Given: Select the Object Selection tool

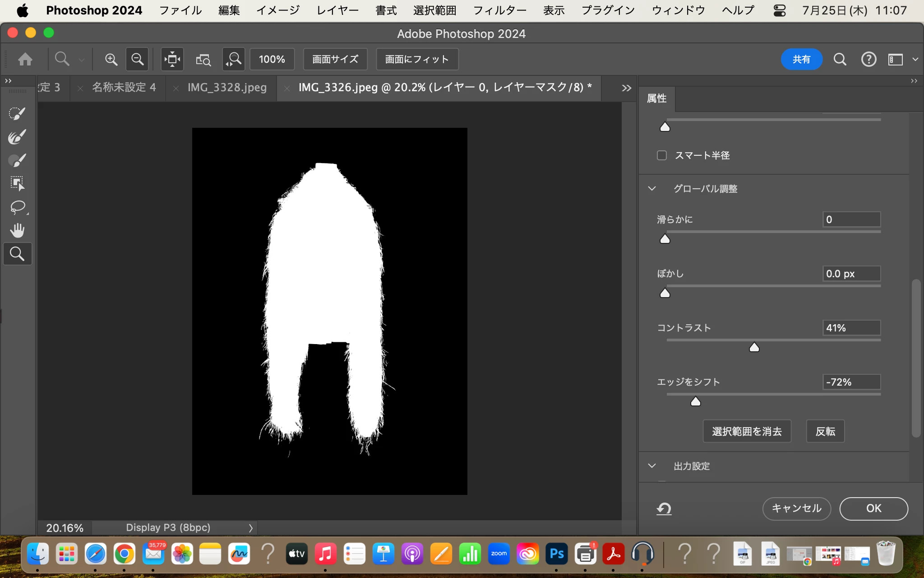Looking at the screenshot, I should pos(17,183).
